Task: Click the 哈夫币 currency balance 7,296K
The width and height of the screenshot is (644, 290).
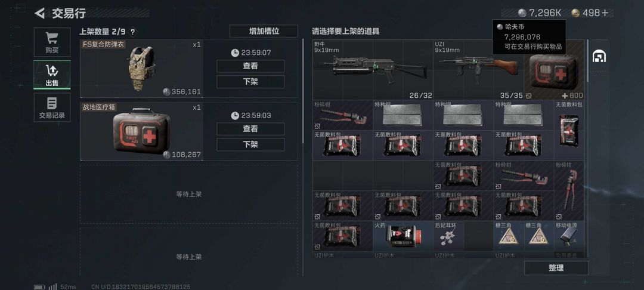Action: click(539, 13)
